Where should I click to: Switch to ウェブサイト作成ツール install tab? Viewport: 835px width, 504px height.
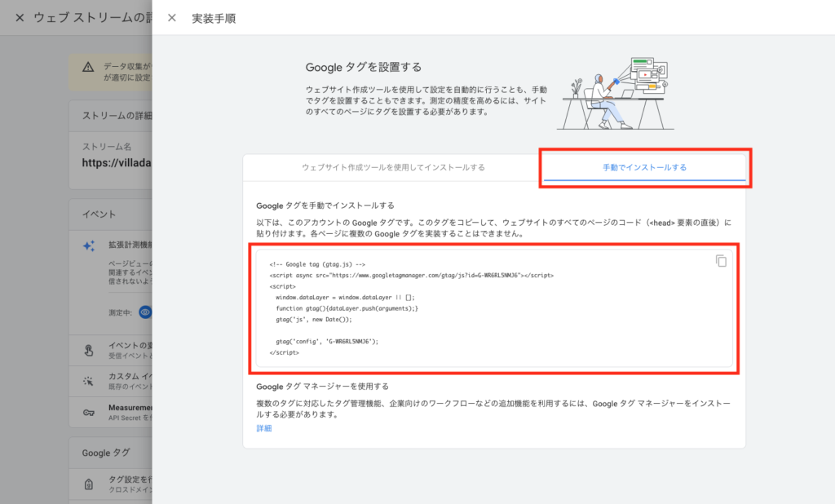click(x=393, y=167)
